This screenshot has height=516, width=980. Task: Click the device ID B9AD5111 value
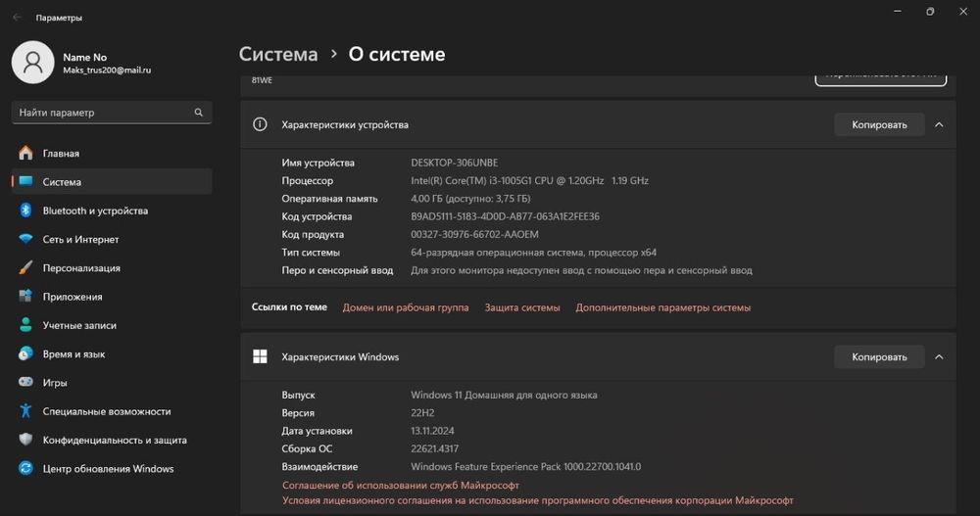(x=505, y=216)
